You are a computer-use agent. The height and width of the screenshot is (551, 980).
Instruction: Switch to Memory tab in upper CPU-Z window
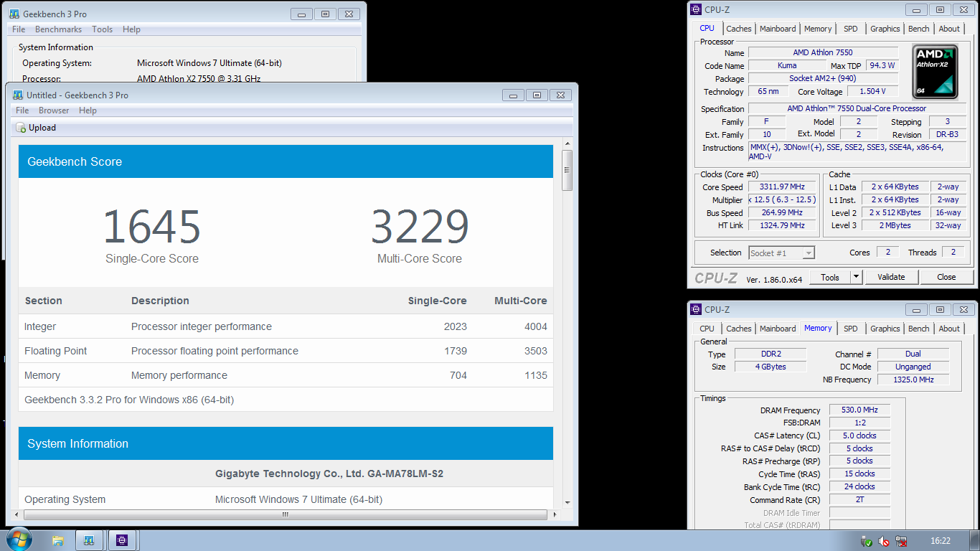[x=818, y=29]
